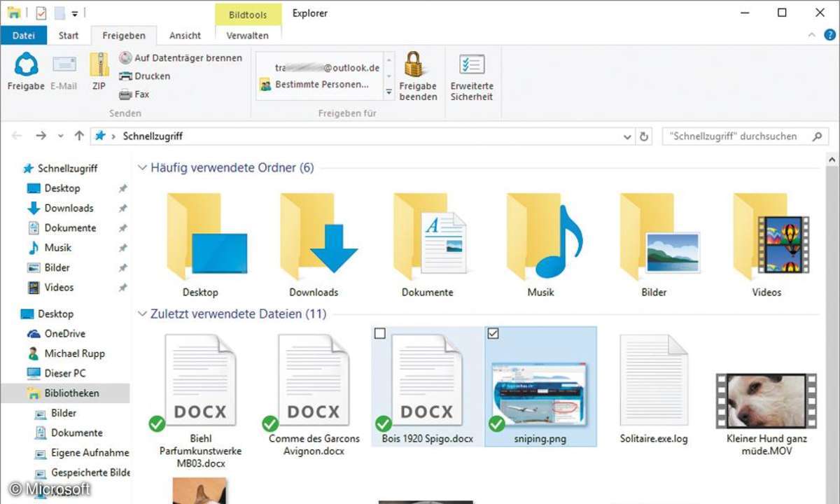Tick checkbox on Bois 1920 Spigo.docx
Image resolution: width=840 pixels, height=504 pixels.
380,334
